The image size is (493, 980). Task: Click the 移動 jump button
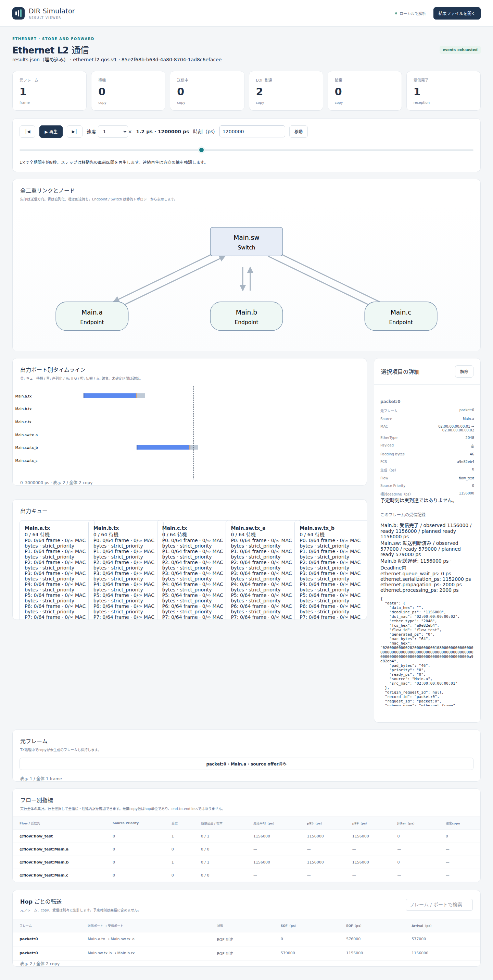coord(299,132)
